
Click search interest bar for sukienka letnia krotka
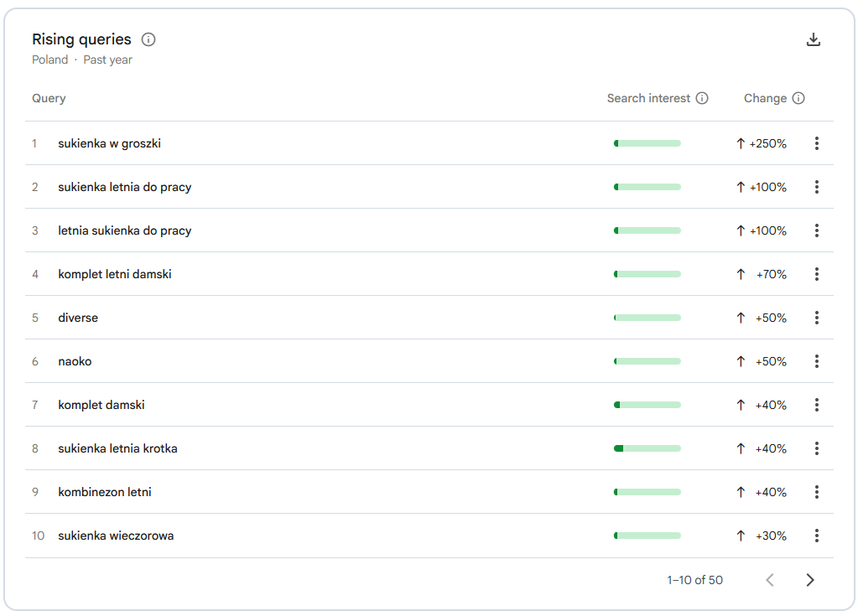(647, 448)
